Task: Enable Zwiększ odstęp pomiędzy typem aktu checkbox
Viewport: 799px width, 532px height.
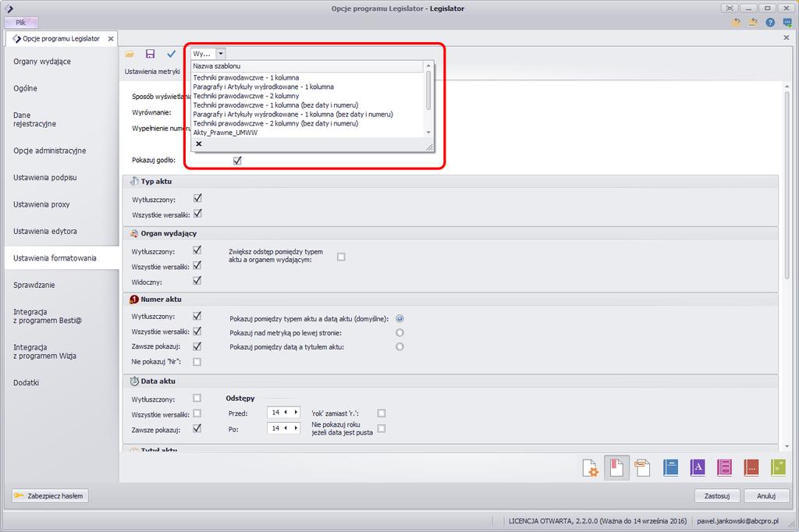Action: pyautogui.click(x=341, y=257)
